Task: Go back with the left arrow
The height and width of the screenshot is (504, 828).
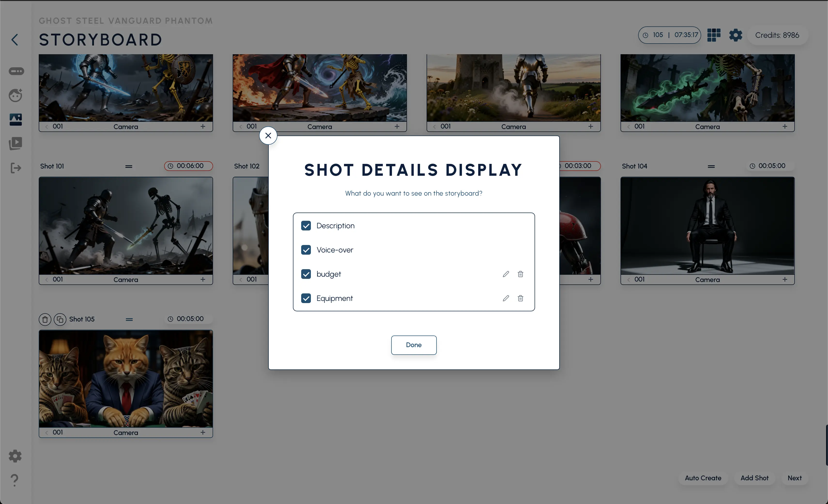Action: pyautogui.click(x=15, y=40)
